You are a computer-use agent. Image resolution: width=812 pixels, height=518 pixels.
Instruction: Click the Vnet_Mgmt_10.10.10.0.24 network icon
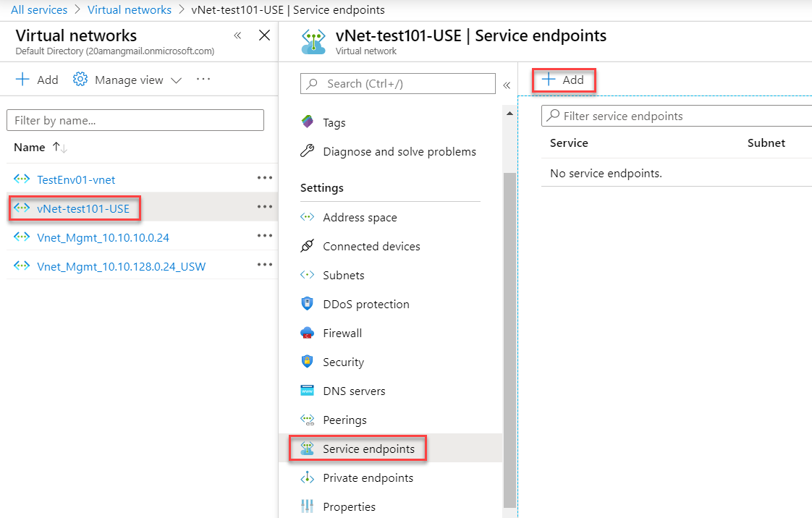(x=22, y=237)
